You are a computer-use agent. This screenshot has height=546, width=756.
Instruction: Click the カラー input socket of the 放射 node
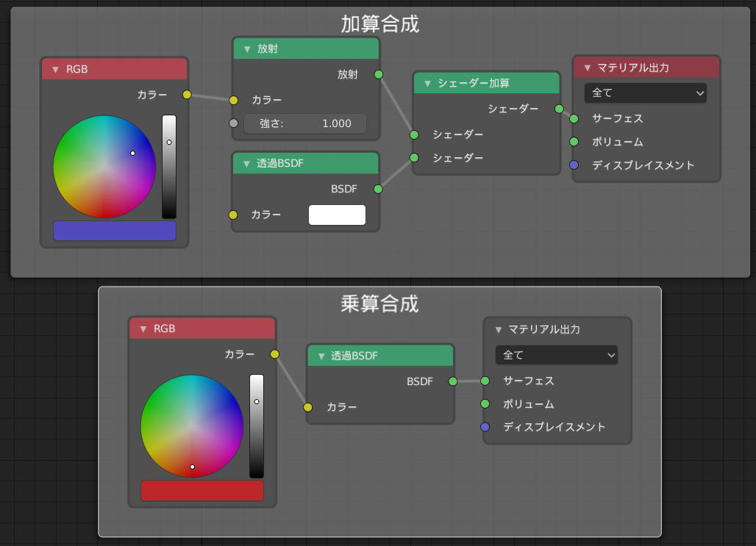click(234, 100)
